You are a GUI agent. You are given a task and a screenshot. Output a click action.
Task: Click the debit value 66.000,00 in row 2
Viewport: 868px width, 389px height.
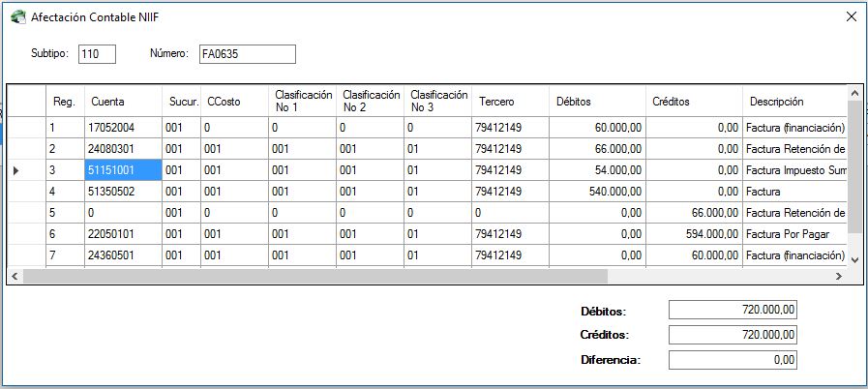click(597, 149)
